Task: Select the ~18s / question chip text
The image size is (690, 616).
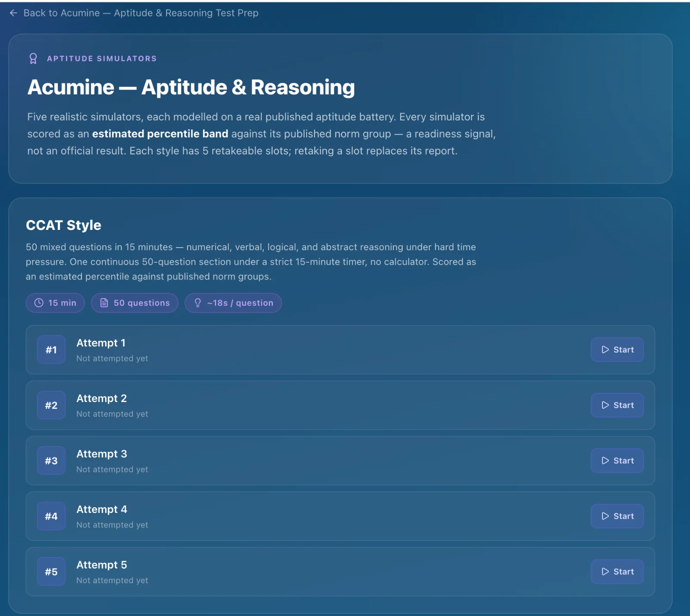Action: click(x=240, y=303)
